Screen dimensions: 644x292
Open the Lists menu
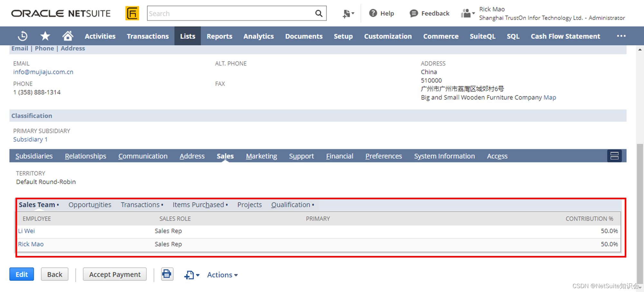(x=187, y=36)
